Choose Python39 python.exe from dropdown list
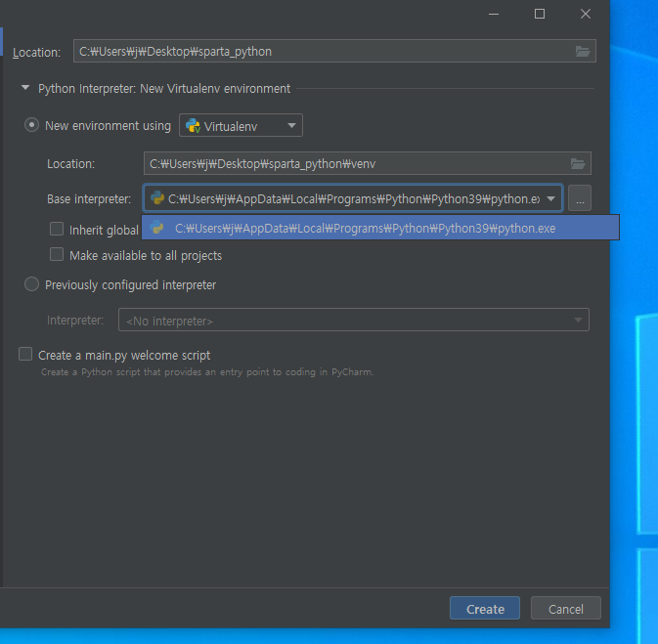658x644 pixels. [x=380, y=228]
